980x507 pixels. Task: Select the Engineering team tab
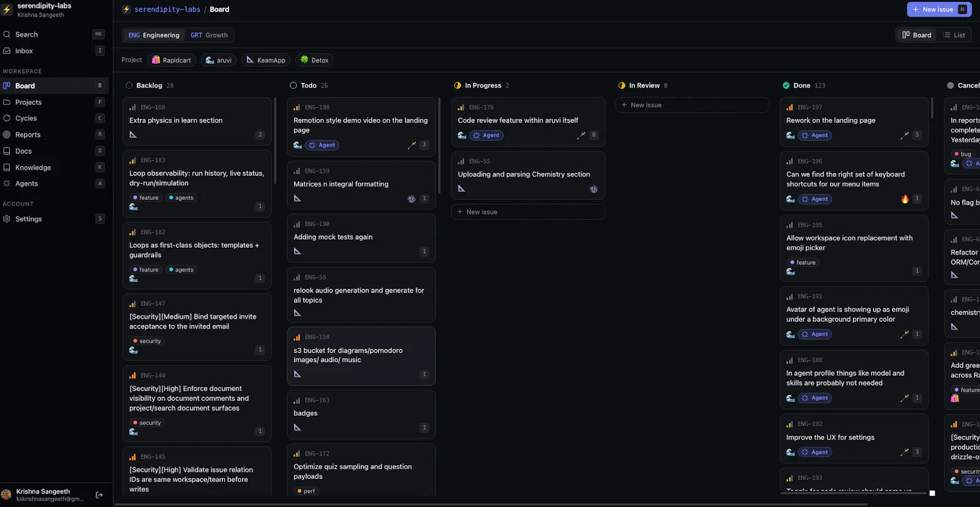coord(154,35)
